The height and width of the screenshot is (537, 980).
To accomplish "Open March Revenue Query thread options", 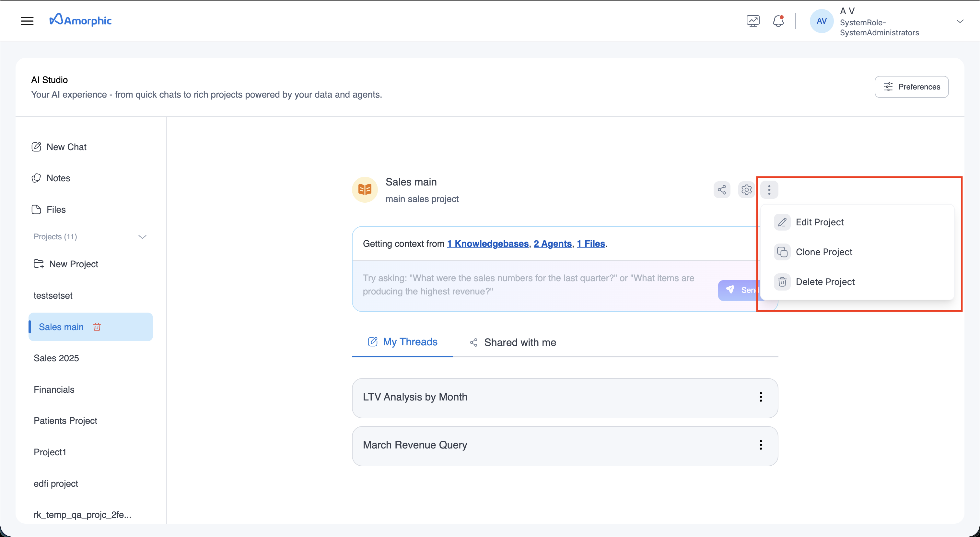I will point(761,445).
